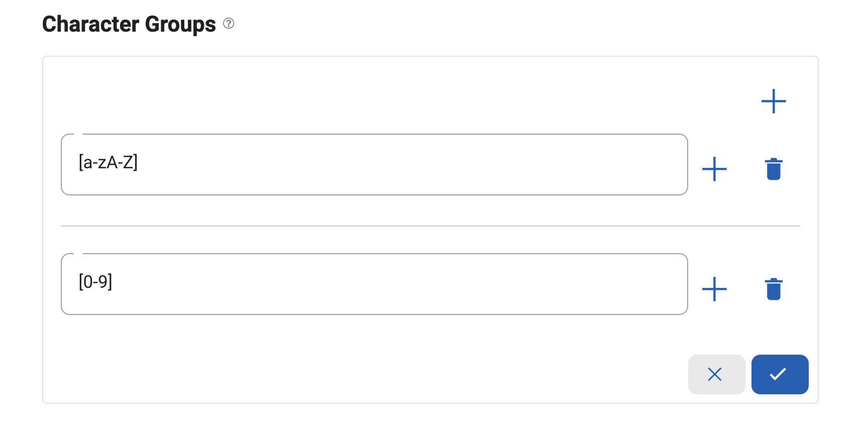Focus the [0-9] input field
Screen dimensions: 868x430
click(374, 284)
